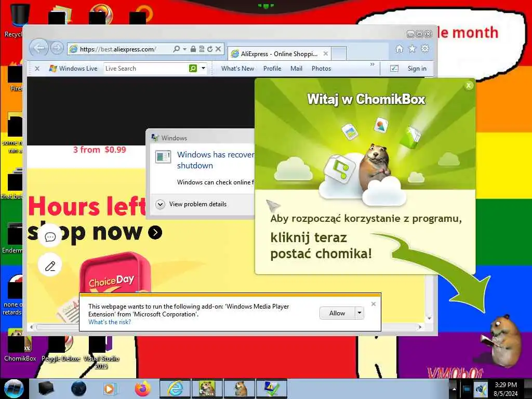Click the horizontal scrollbar left arrow

[32, 327]
